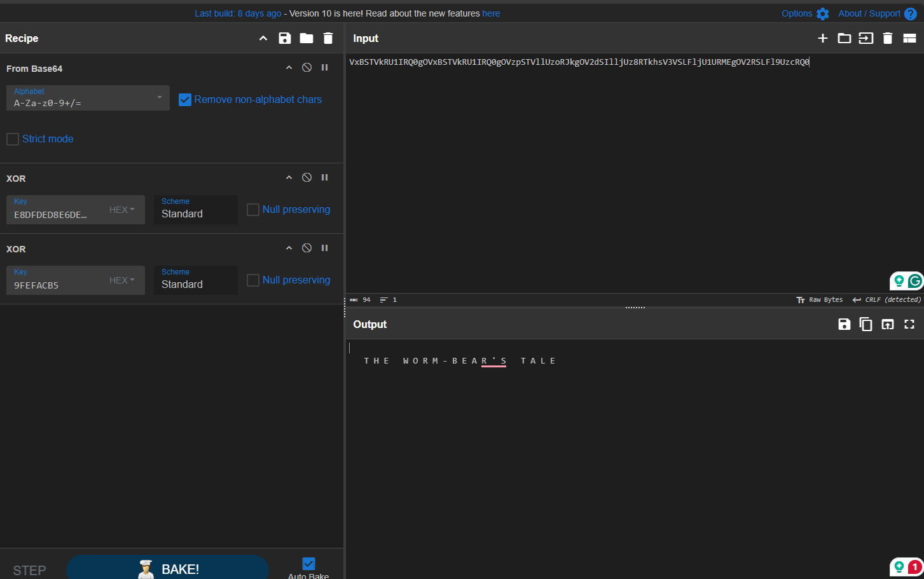Screen dimensions: 924x579
Task: Enable Strict mode checkbox
Action: pos(13,139)
